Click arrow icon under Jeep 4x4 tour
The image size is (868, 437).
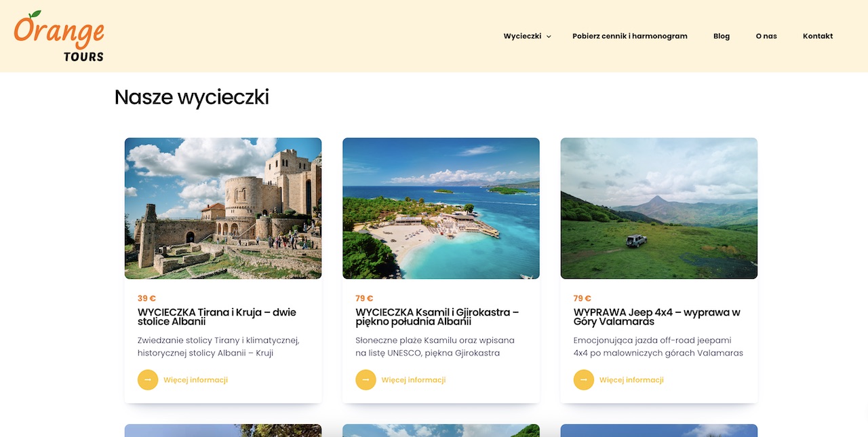point(584,380)
